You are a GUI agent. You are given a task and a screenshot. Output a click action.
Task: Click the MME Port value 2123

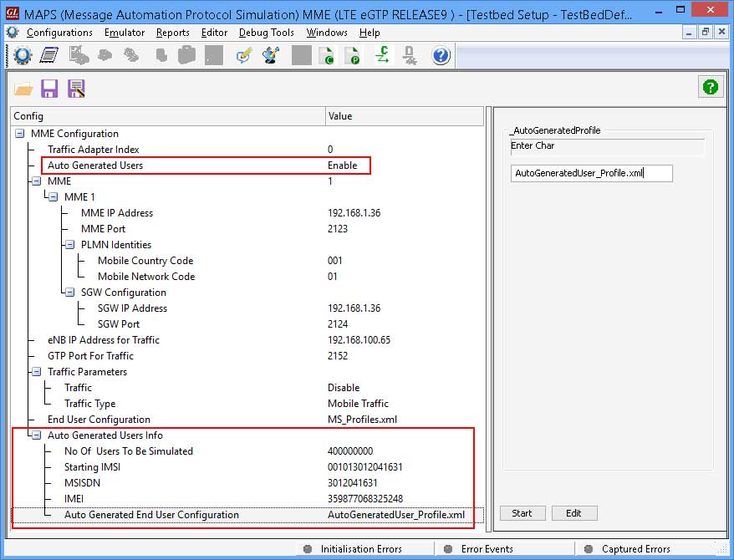[338, 229]
